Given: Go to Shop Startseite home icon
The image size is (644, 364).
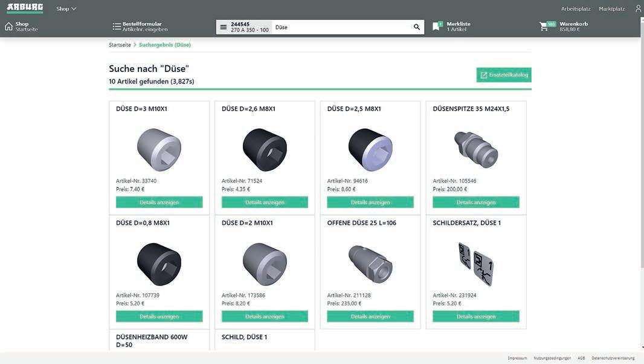Looking at the screenshot, I should [x=8, y=27].
